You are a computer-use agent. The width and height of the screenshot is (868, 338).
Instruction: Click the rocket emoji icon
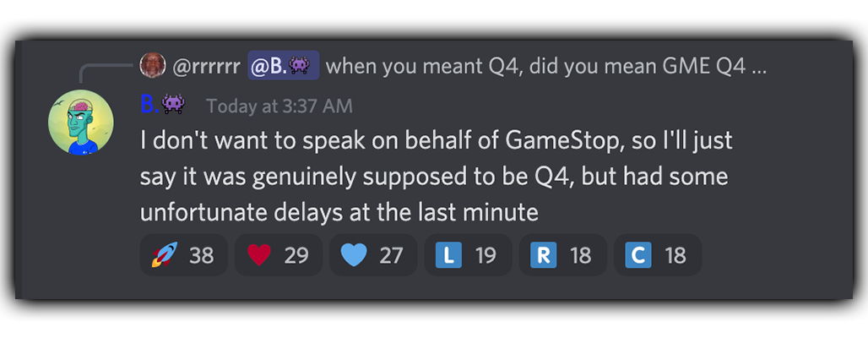tap(165, 255)
